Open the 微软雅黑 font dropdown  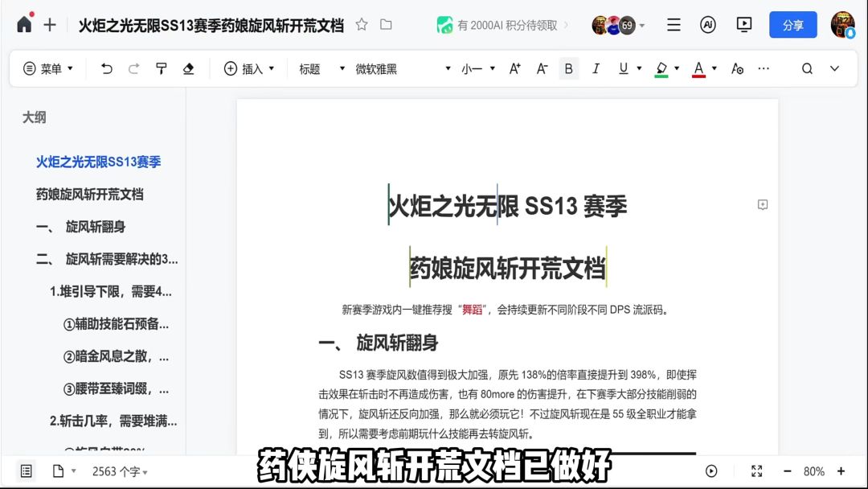coord(403,68)
